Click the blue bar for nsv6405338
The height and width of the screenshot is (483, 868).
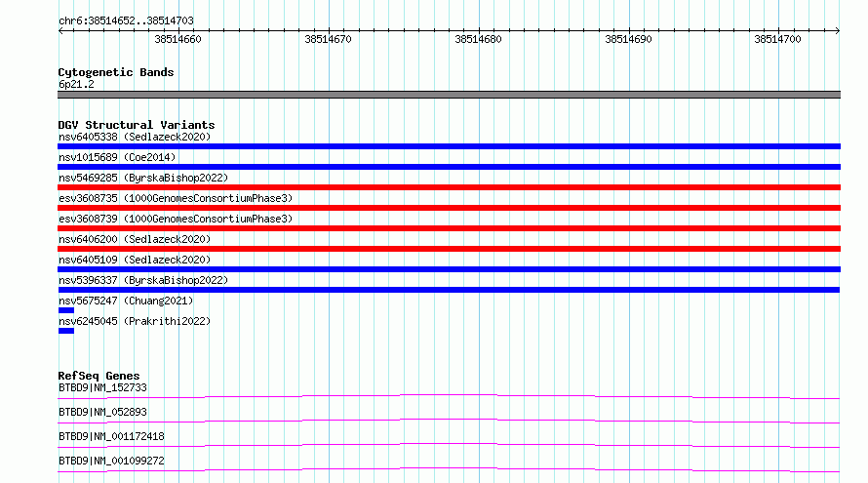pos(449,146)
